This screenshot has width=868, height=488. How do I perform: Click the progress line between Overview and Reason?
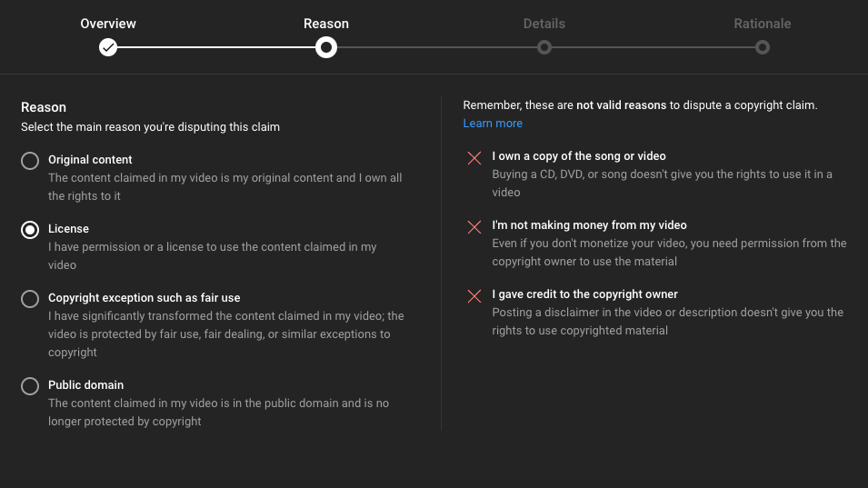[x=216, y=47]
